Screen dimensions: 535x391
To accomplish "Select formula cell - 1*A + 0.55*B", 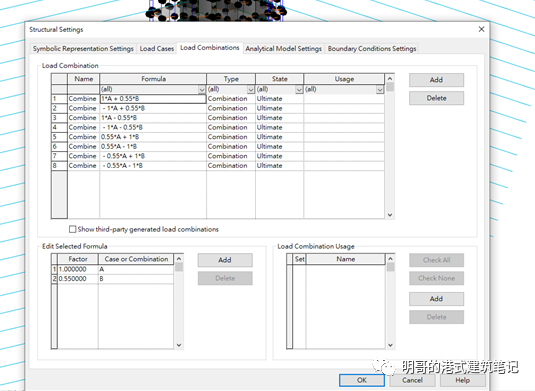I will click(x=153, y=108).
